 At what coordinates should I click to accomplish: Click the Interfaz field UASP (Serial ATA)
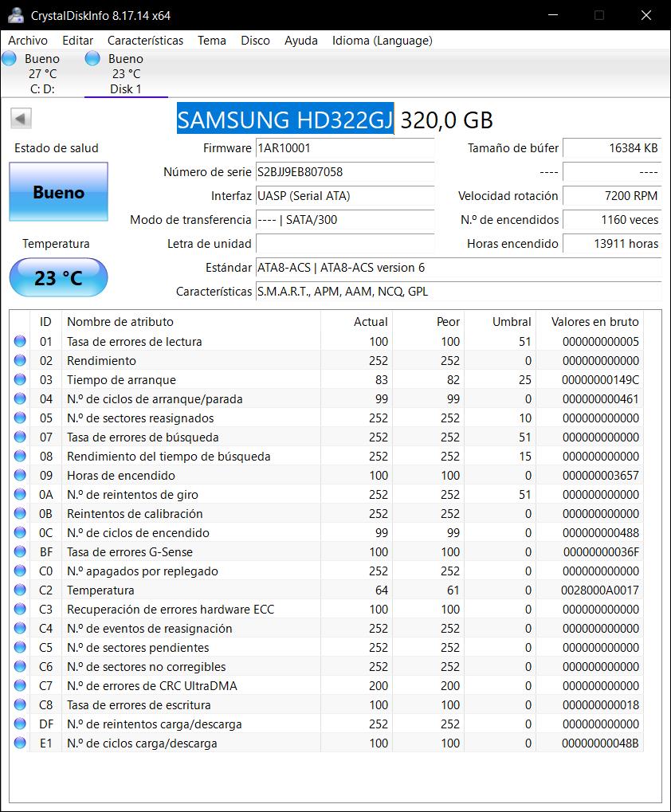click(x=345, y=196)
